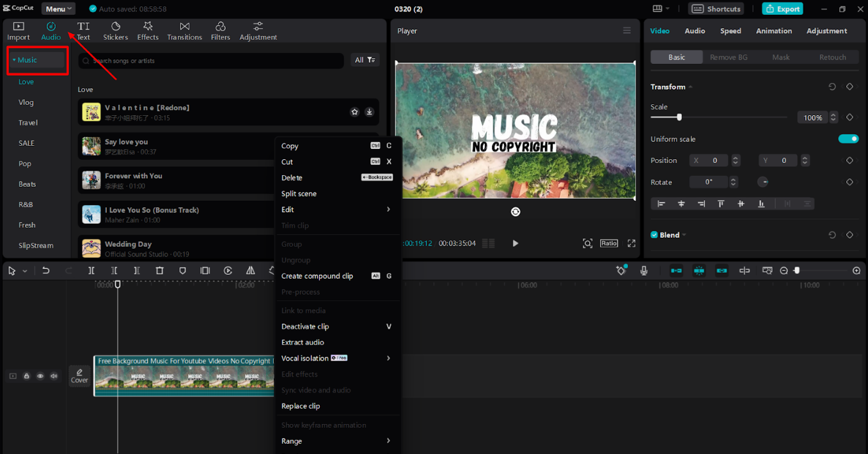868x454 pixels.
Task: Select the Vlog music category
Action: click(26, 102)
